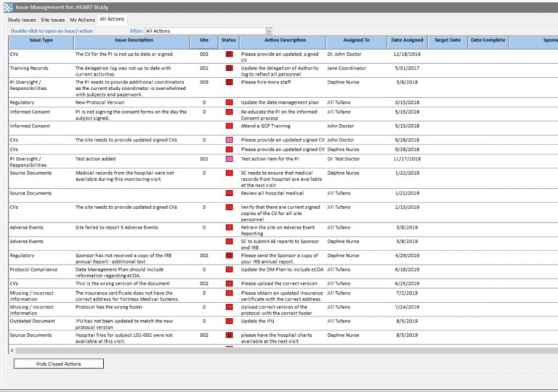Screen dimensions: 558x392
Task: Click the Assigned To column header
Action: pyautogui.click(x=356, y=41)
